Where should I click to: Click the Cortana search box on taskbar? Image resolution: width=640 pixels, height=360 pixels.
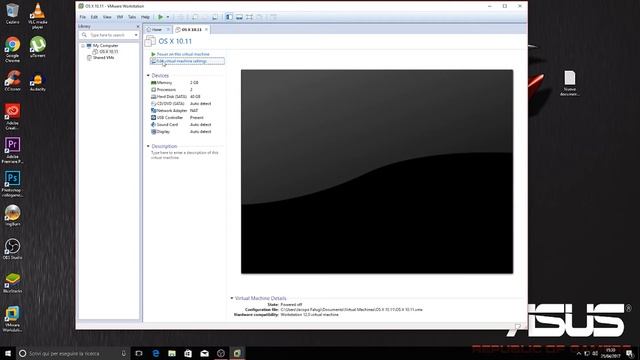(73, 353)
